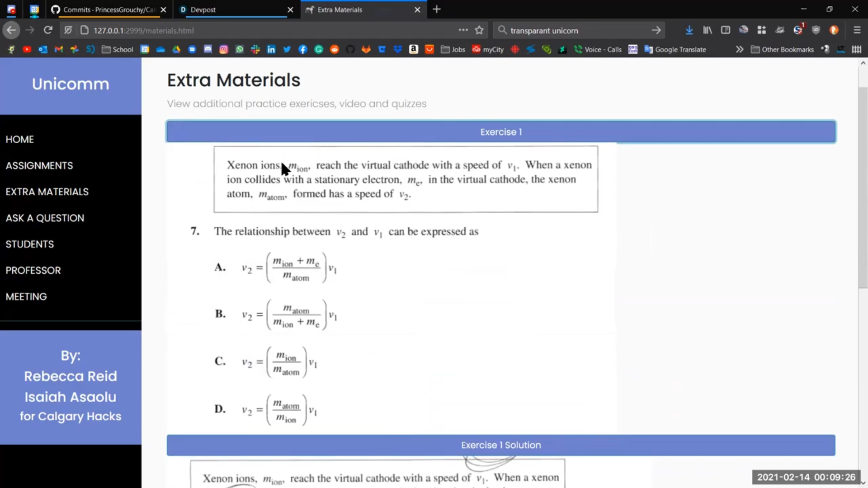Reload the current page
This screenshot has height=488, width=868.
coord(48,30)
